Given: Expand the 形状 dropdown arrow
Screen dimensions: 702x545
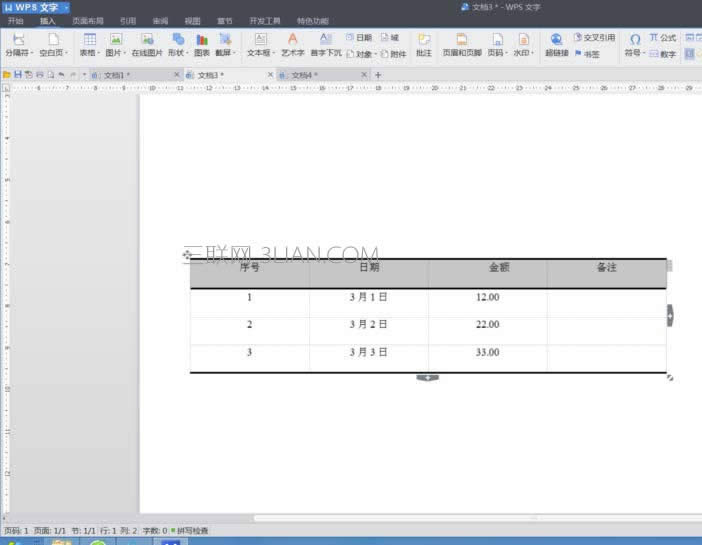Looking at the screenshot, I should 186,53.
